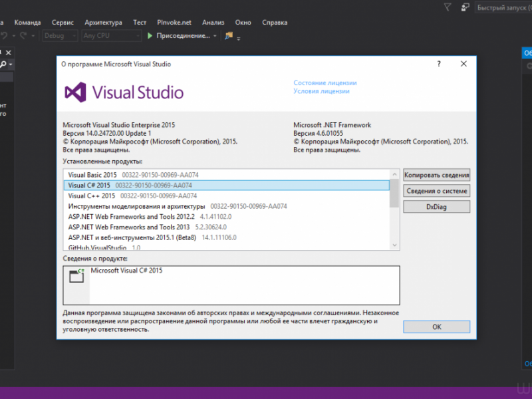
Task: Click the help question mark in dialog
Action: [x=439, y=64]
